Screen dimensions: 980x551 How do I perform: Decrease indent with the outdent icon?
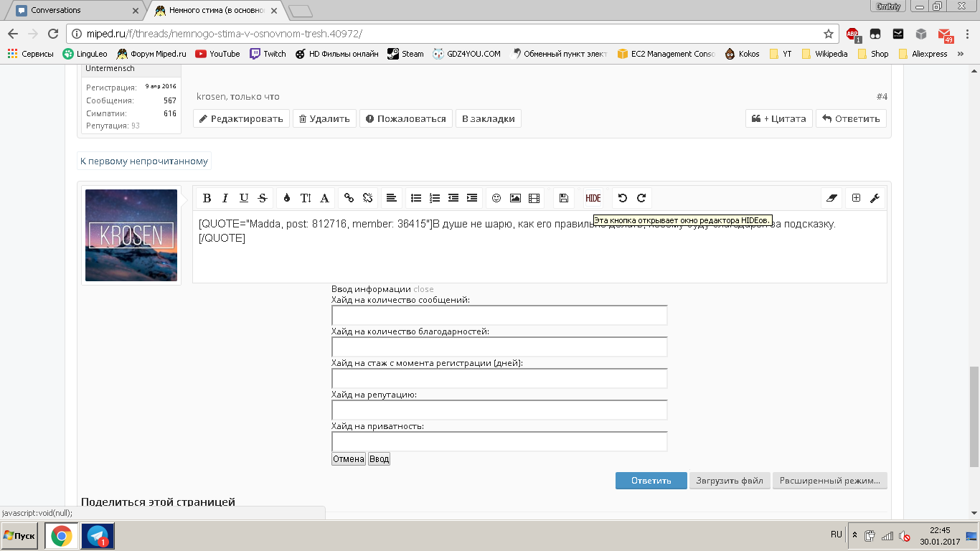(x=453, y=198)
